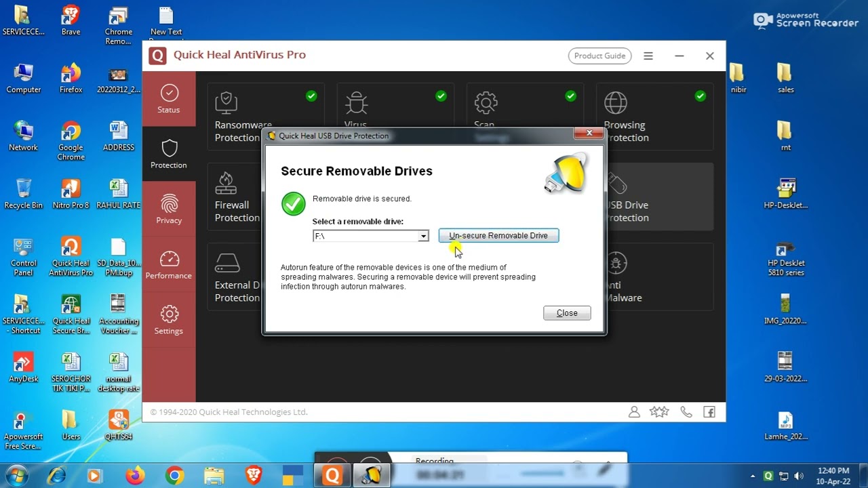Viewport: 868px width, 488px height.
Task: Select Control Panel desktop icon
Action: coord(23,257)
